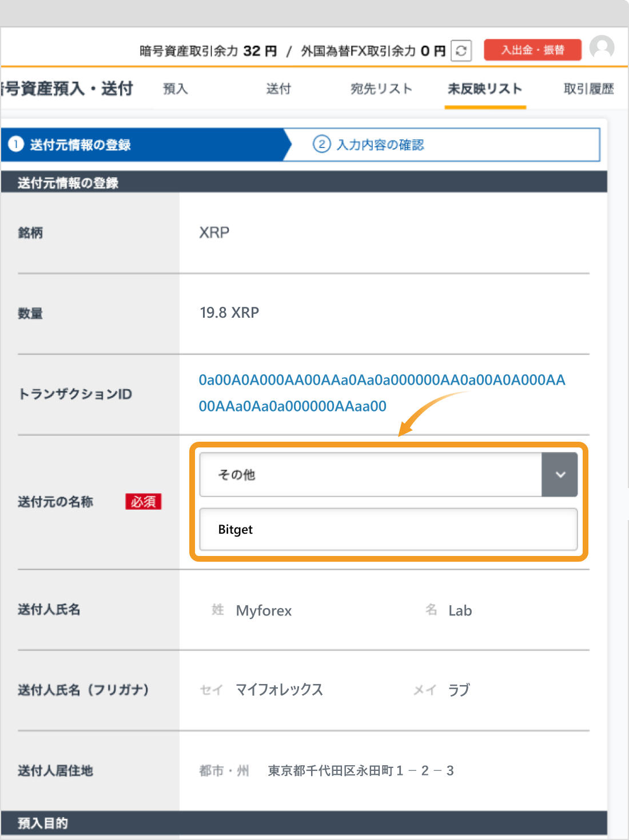Switch to the 預入 tab

(x=174, y=89)
